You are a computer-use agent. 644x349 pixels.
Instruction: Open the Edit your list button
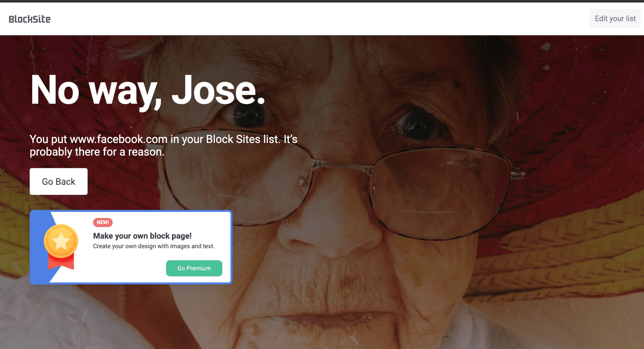tap(615, 19)
